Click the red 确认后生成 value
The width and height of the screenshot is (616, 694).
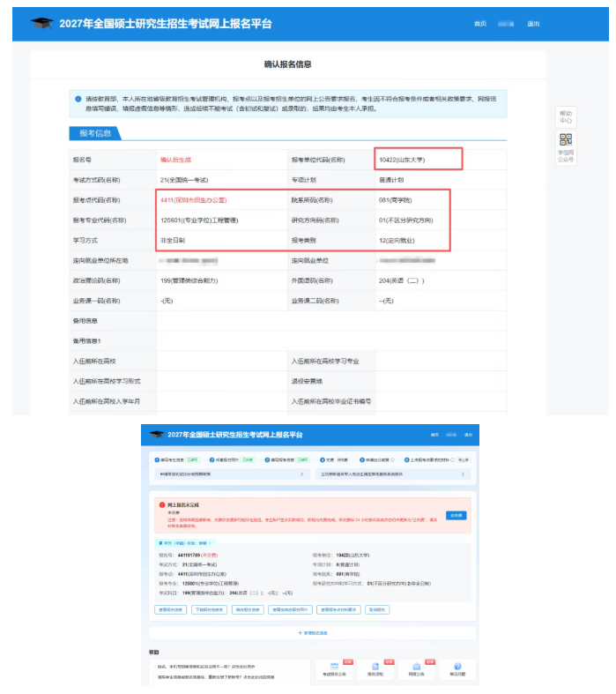coord(175,160)
